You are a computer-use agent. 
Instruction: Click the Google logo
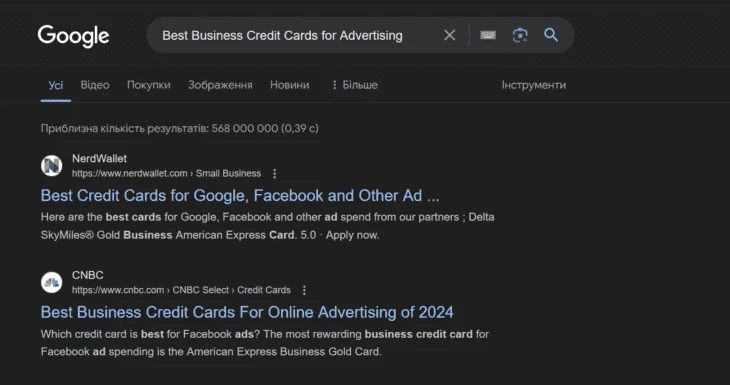74,36
